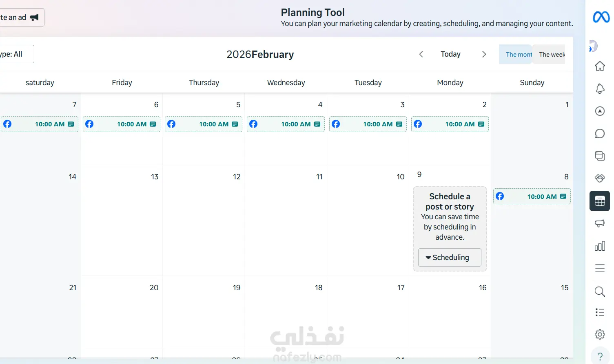Go to previous month with left chevron
The image size is (614, 364).
pos(421,54)
